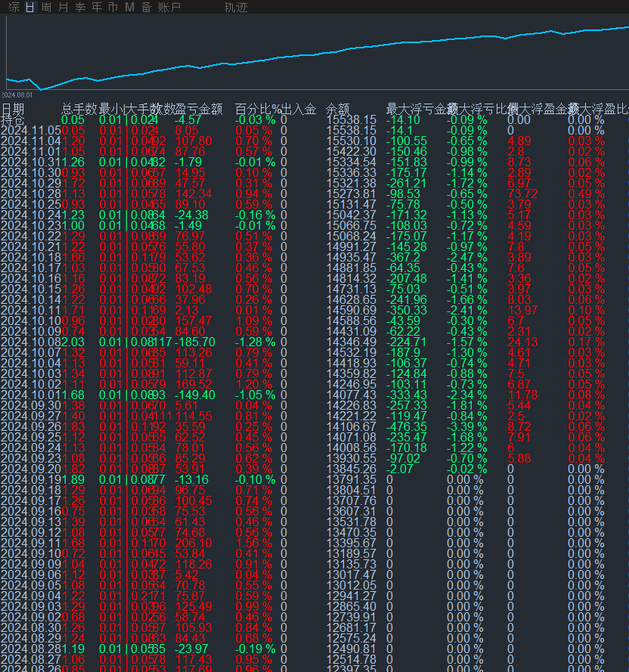Image resolution: width=629 pixels, height=672 pixels.
Task: Click the blue equity curve line
Action: (x=302, y=57)
